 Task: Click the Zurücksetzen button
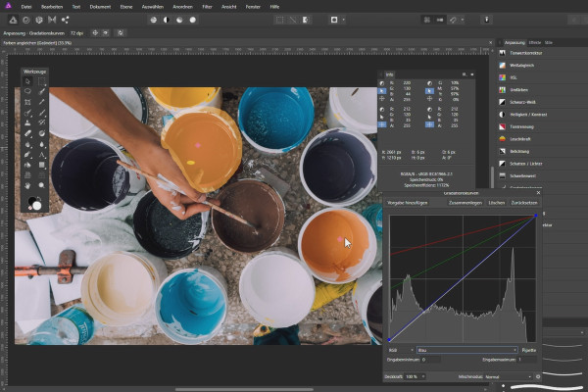524,203
